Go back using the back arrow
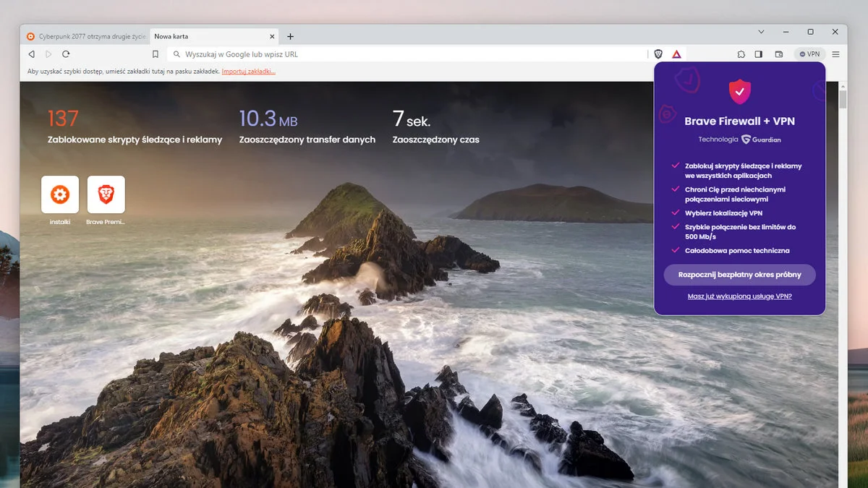This screenshot has width=868, height=488. pos(31,54)
